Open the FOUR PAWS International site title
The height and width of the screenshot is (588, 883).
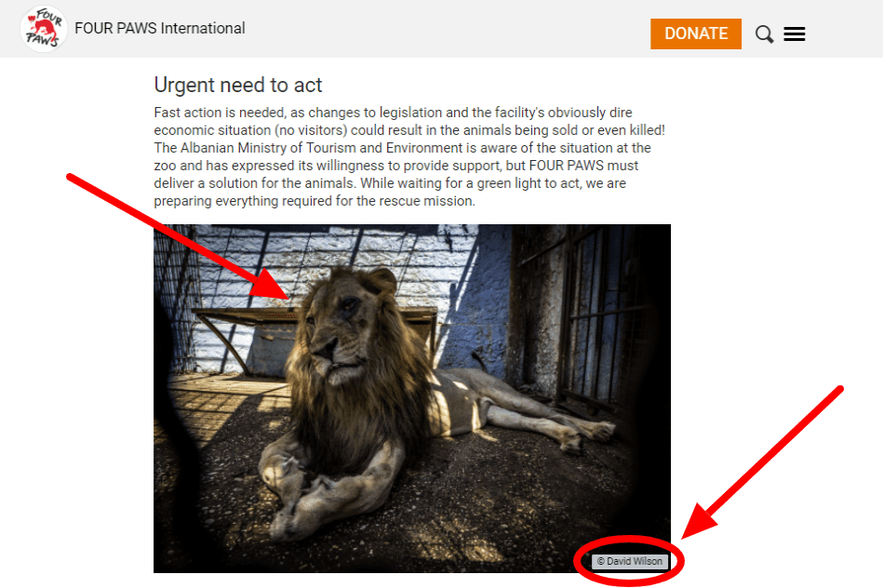(160, 28)
